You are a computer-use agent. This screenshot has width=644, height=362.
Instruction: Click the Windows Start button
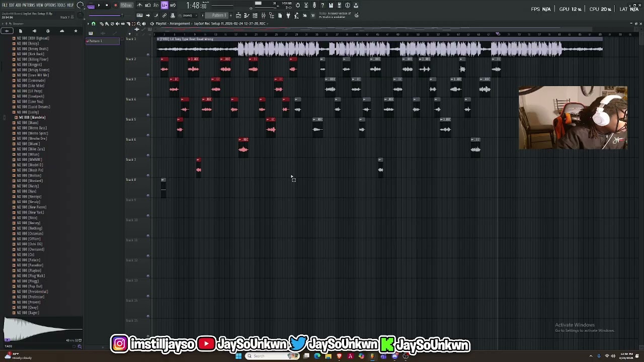[238, 356]
